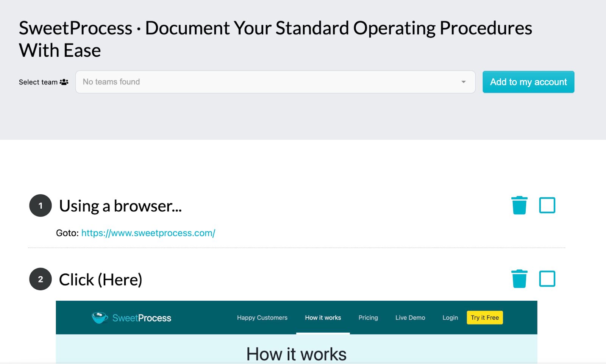
Task: Click the step 1 number badge
Action: (40, 206)
